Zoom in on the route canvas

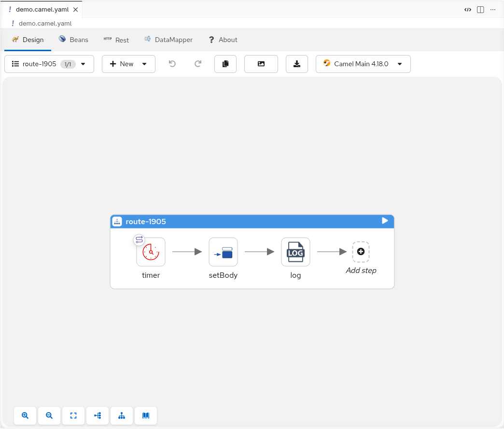tap(25, 415)
